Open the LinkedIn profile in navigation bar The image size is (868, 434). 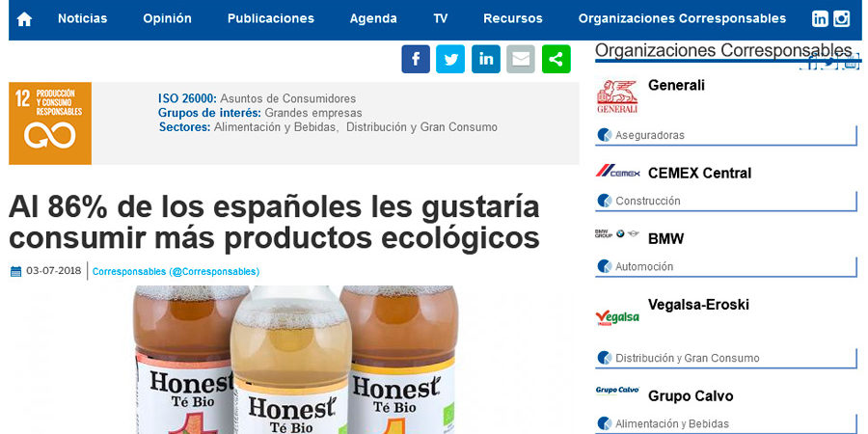[x=820, y=19]
